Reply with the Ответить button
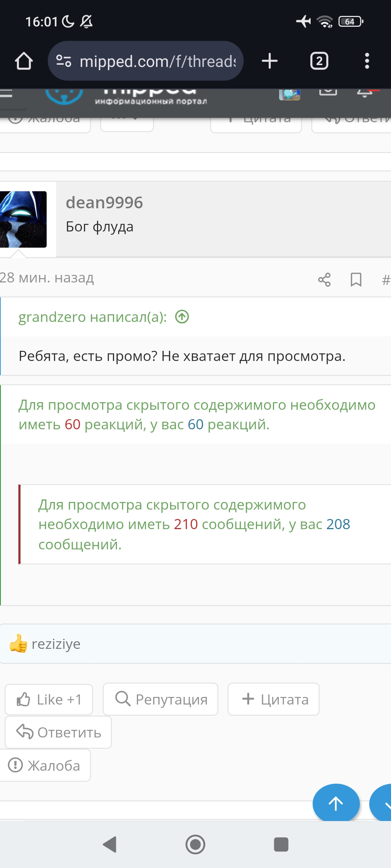This screenshot has width=391, height=868. pos(58,732)
